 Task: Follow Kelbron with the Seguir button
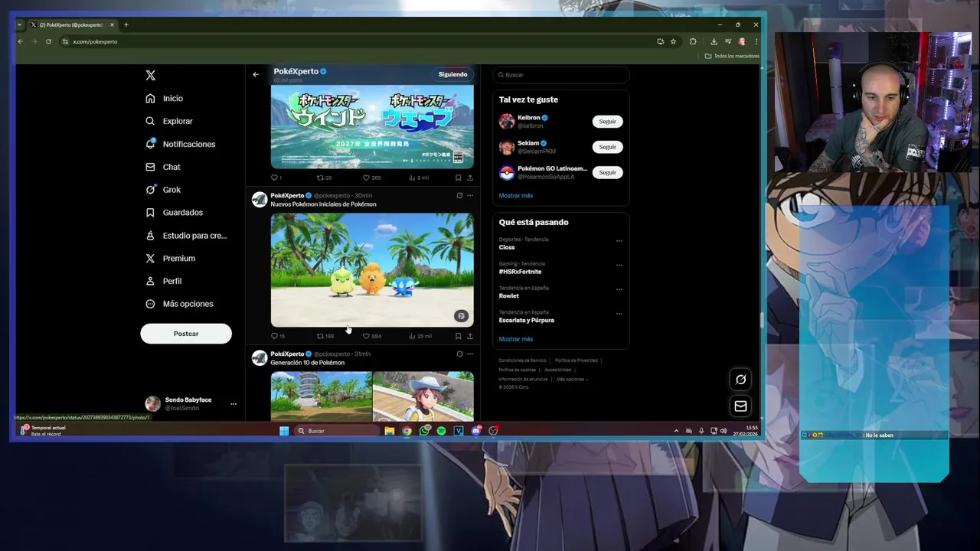pos(607,122)
